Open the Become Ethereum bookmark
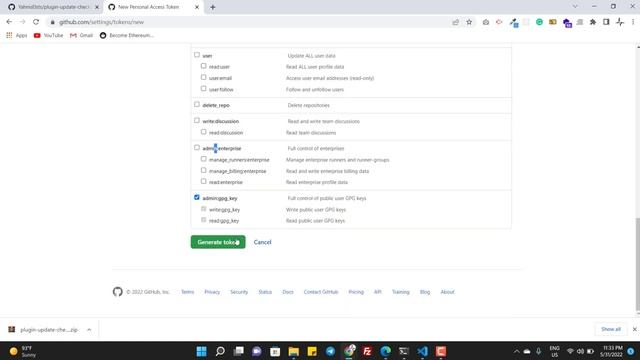Image resolution: width=640 pixels, height=360 pixels. point(127,36)
